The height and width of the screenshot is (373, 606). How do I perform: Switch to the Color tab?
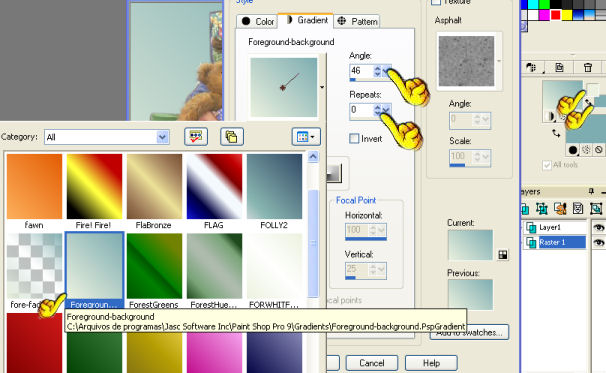click(x=257, y=21)
